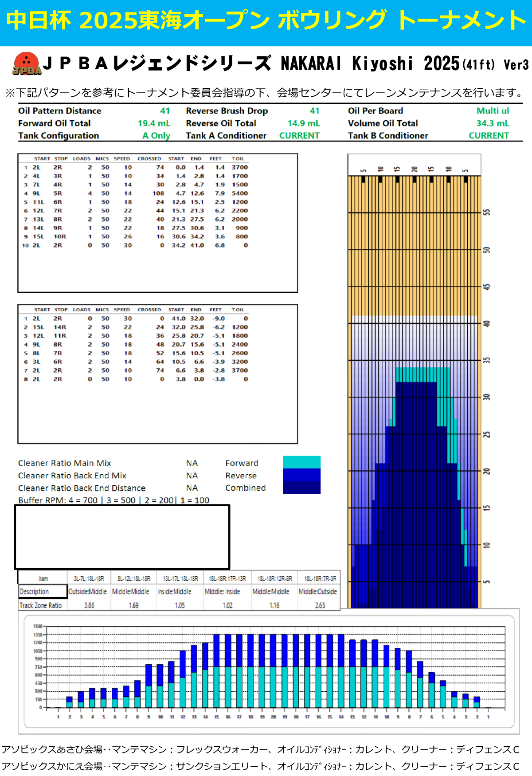The height and width of the screenshot is (776, 532).
Task: Click the 1.16 track zone ratio
Action: (274, 606)
